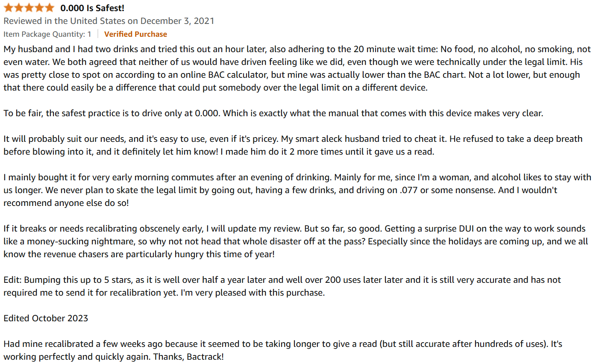Viewport: 596px width, 364px height.
Task: Click the sentence beginning 'To be fair'
Action: point(273,113)
